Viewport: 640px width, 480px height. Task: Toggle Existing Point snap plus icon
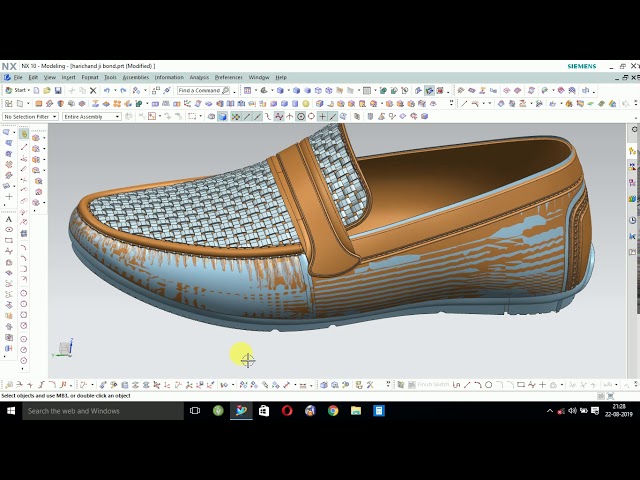322,117
